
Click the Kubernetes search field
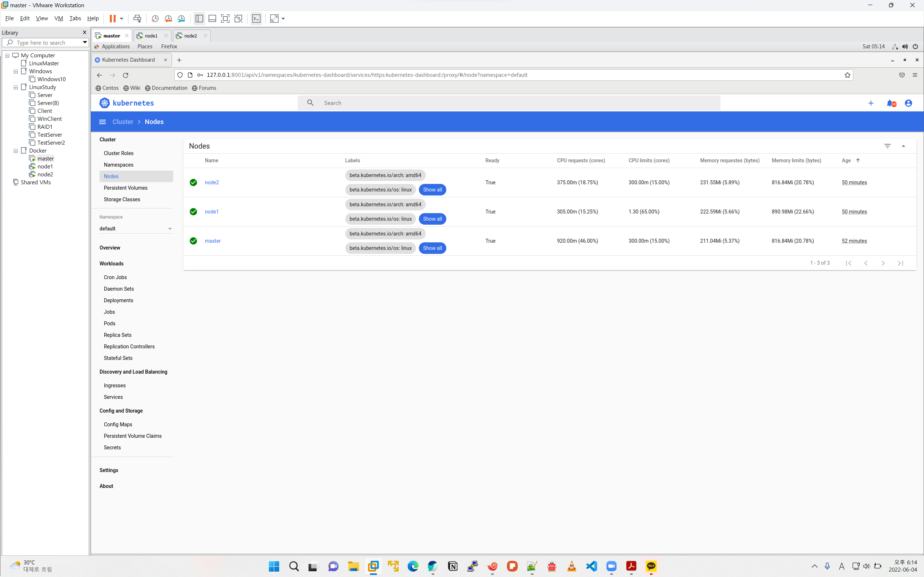click(519, 103)
